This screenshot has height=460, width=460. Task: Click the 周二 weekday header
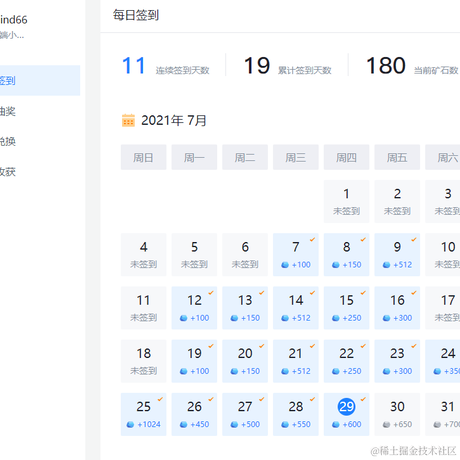click(245, 157)
